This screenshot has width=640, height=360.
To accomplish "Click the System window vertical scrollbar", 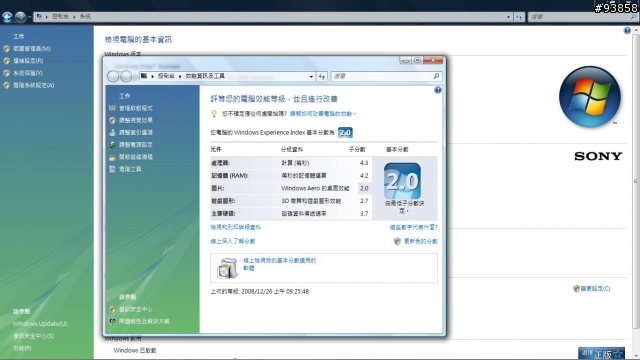I will click(636, 180).
